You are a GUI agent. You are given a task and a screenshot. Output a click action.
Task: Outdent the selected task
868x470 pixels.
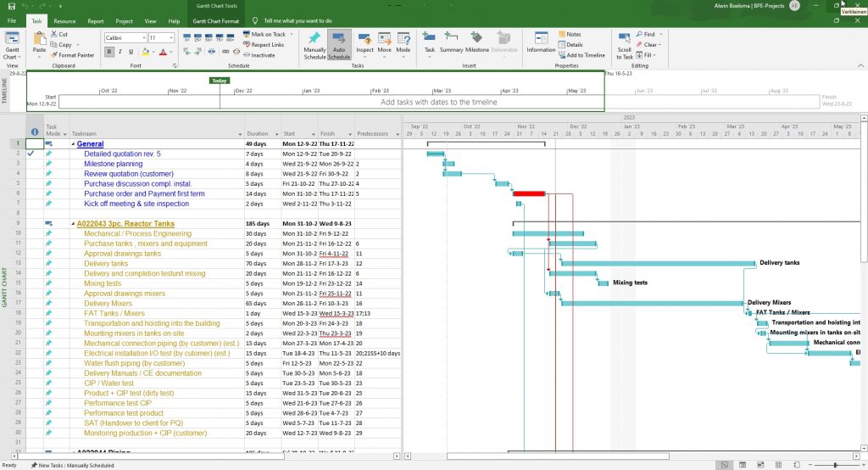[x=186, y=52]
